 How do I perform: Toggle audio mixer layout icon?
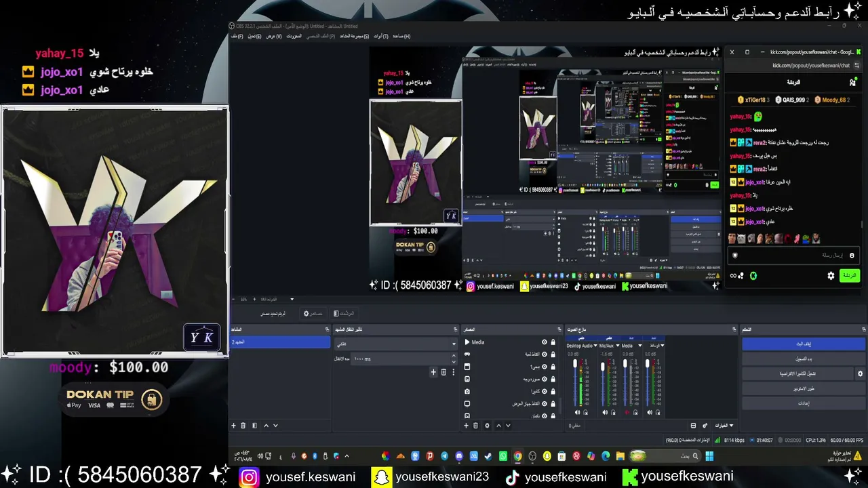click(x=693, y=426)
